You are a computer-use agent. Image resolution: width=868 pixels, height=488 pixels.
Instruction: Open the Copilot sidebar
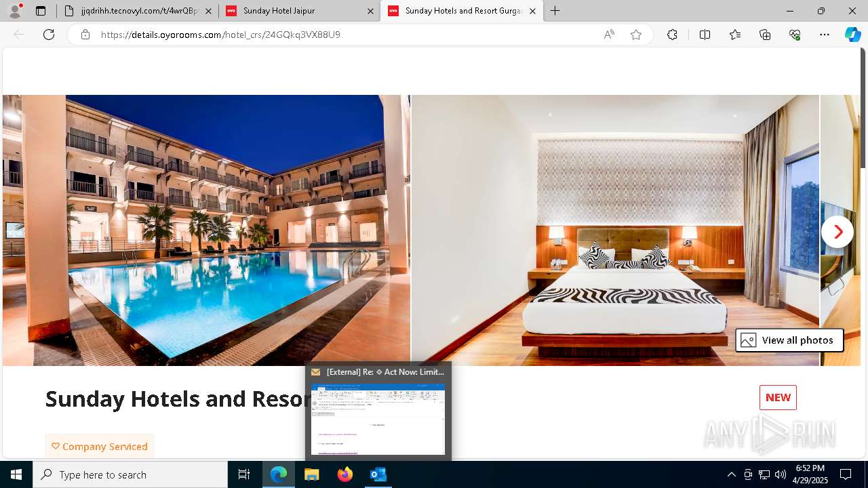pyautogui.click(x=852, y=35)
